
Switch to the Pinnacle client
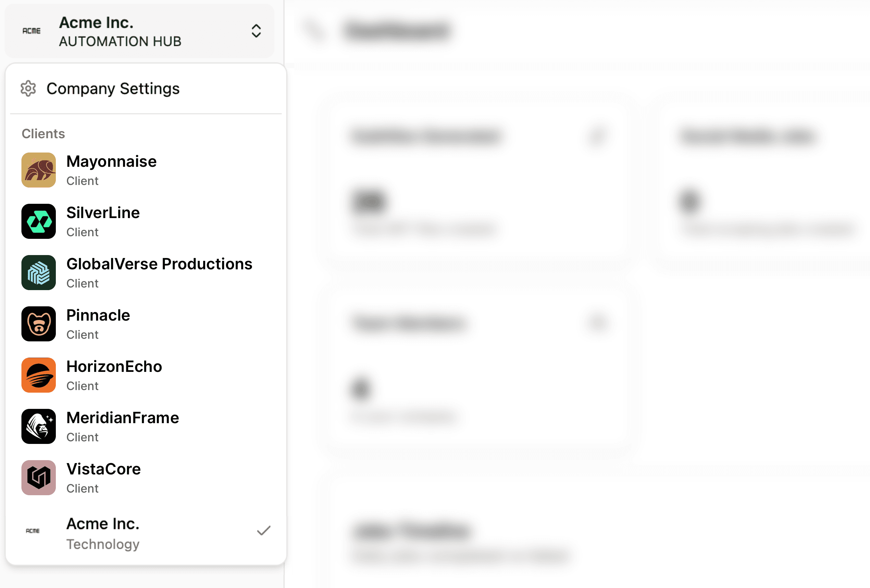(98, 324)
